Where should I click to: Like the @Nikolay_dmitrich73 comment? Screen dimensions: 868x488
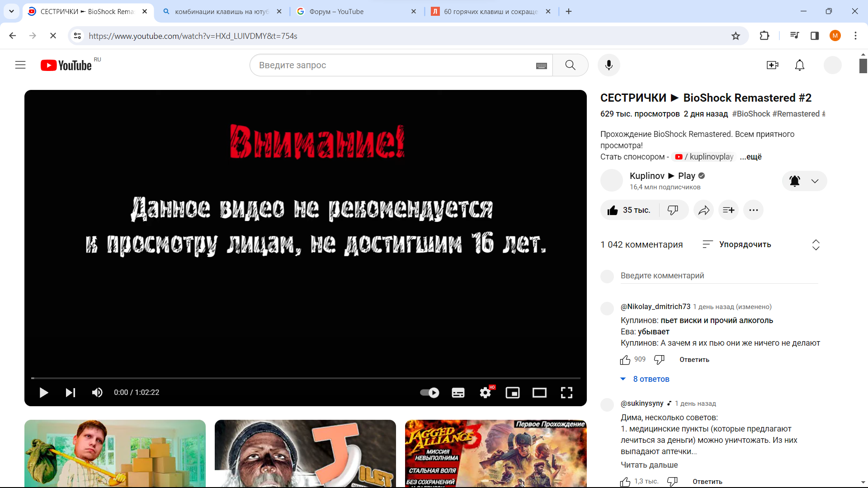pyautogui.click(x=625, y=360)
